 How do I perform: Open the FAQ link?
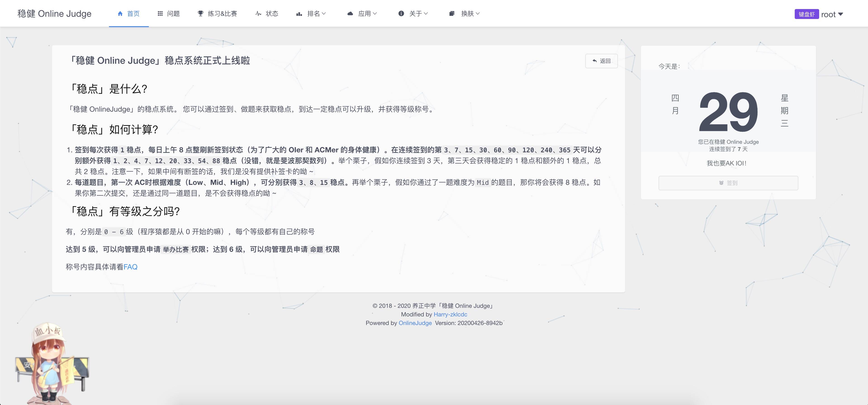point(130,267)
